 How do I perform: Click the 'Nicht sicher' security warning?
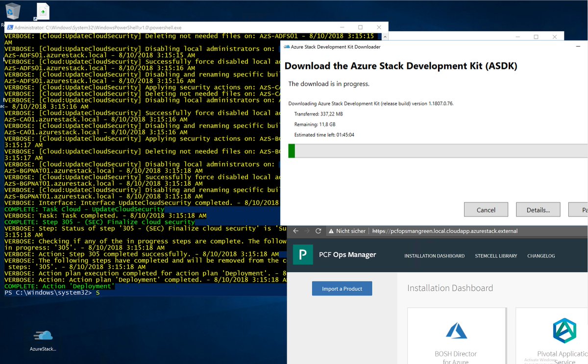pyautogui.click(x=347, y=231)
